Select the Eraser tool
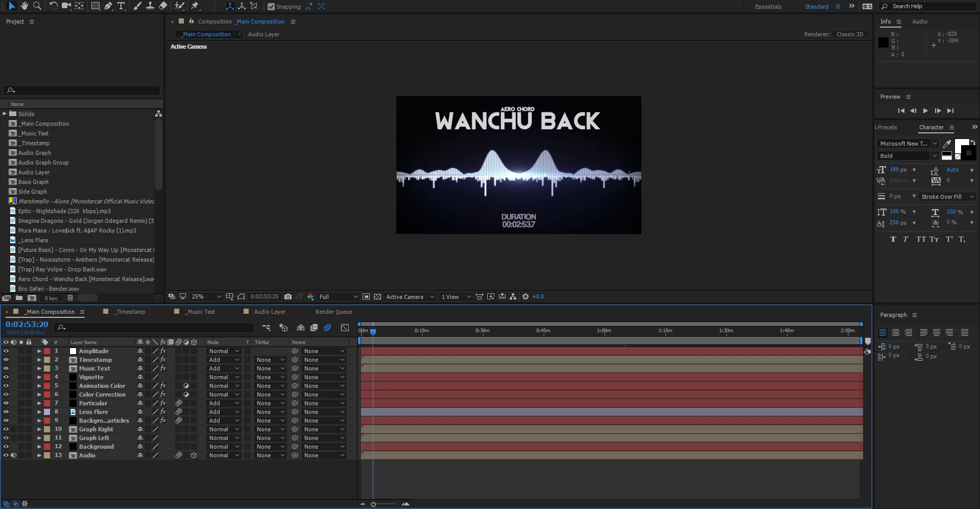The height and width of the screenshot is (509, 980). pyautogui.click(x=163, y=6)
